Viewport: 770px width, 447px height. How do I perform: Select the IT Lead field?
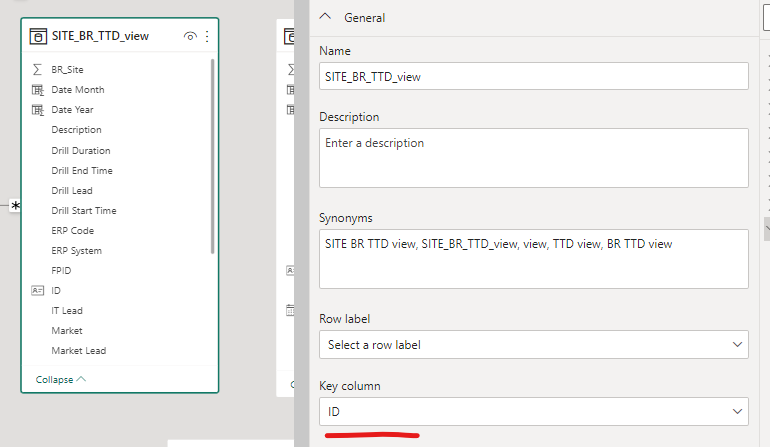point(67,310)
